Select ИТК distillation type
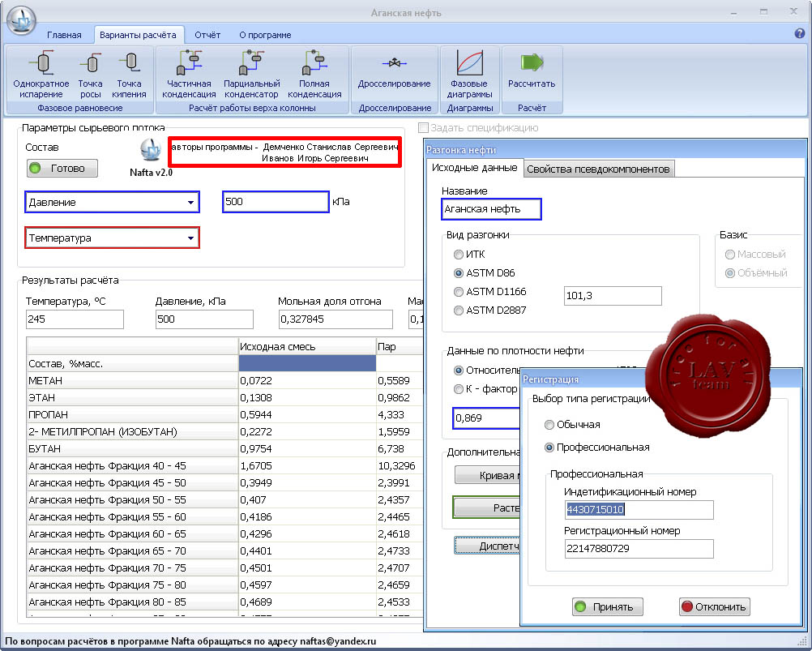 coord(459,255)
